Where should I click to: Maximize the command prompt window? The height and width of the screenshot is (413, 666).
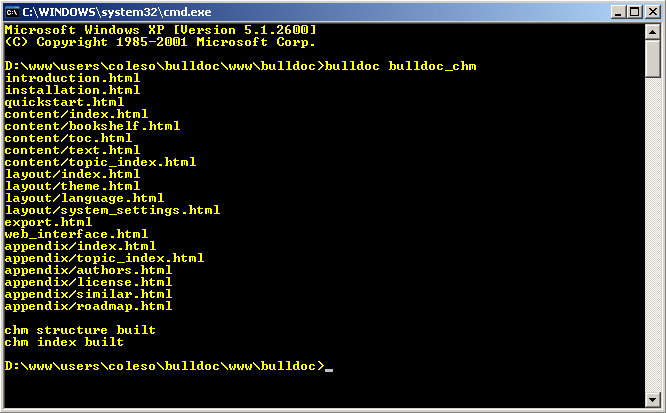pos(635,12)
